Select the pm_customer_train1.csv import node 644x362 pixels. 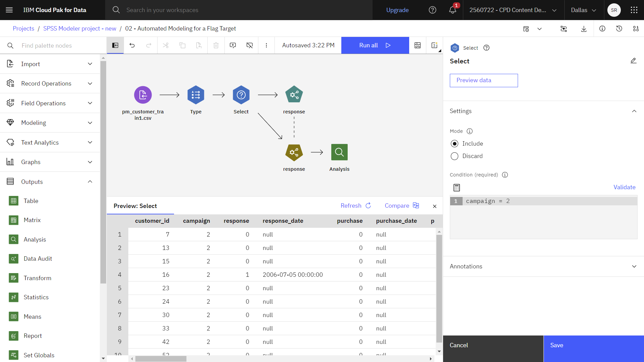tap(143, 95)
